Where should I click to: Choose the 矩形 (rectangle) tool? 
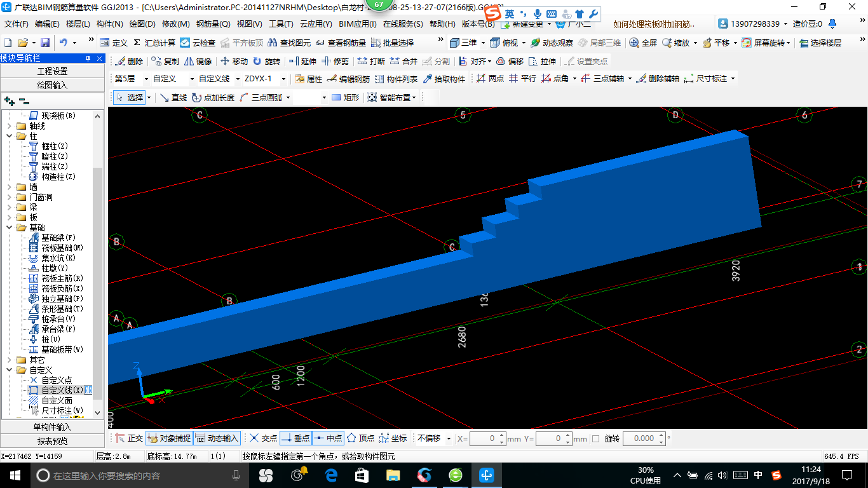click(x=346, y=97)
